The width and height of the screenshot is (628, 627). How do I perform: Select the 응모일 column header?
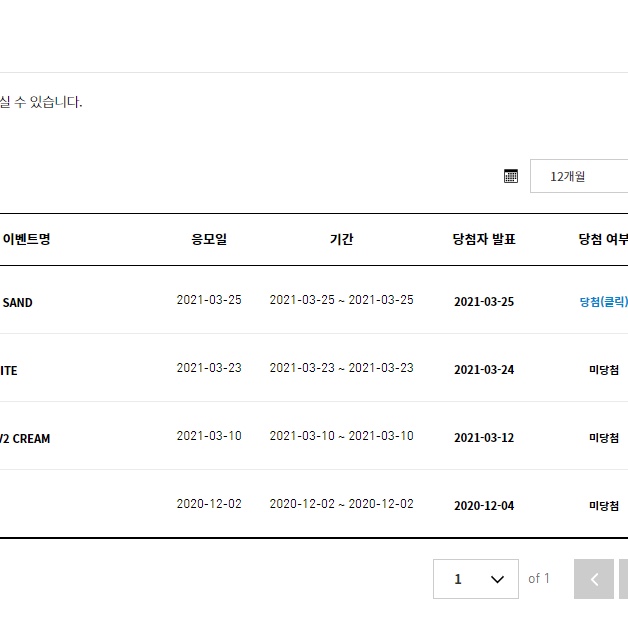209,239
